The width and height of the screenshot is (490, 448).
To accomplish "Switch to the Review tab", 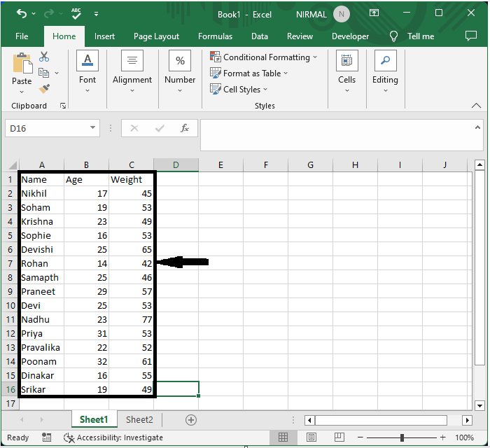I will tap(300, 36).
